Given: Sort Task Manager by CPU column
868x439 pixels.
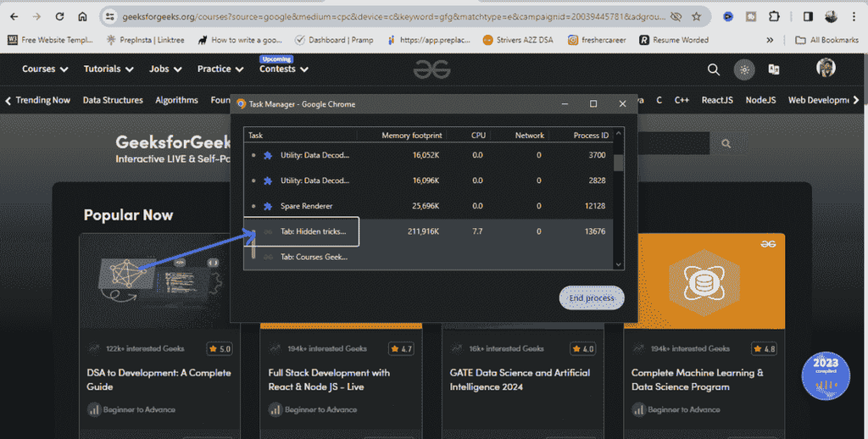Looking at the screenshot, I should coord(478,135).
